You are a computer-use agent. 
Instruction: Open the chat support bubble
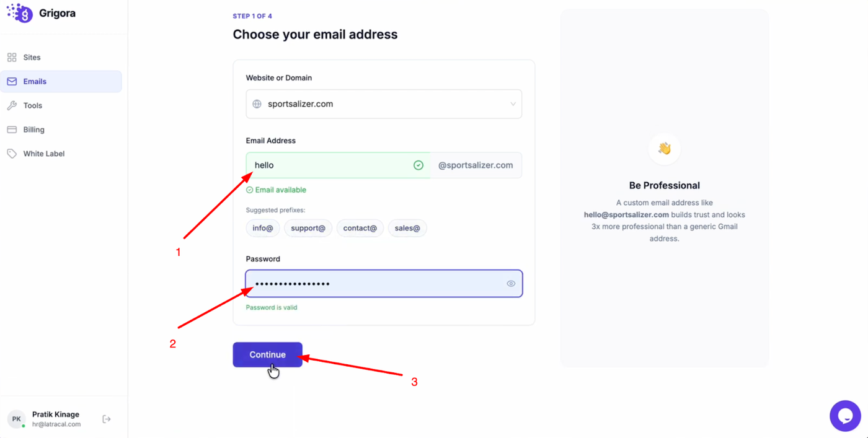[845, 416]
